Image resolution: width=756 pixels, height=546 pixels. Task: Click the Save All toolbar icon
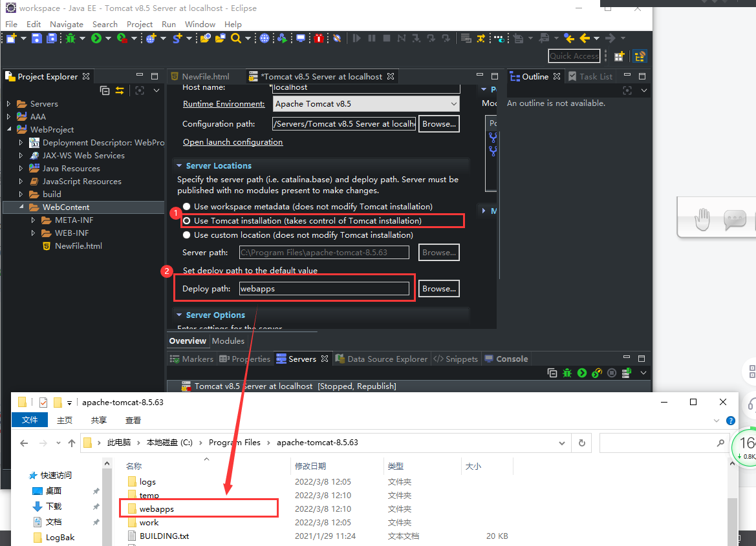(x=52, y=38)
